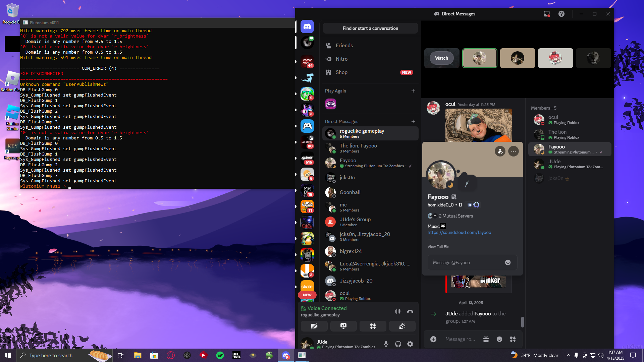This screenshot has width=644, height=362.
Task: Open Discord user settings gear
Action: (410, 344)
